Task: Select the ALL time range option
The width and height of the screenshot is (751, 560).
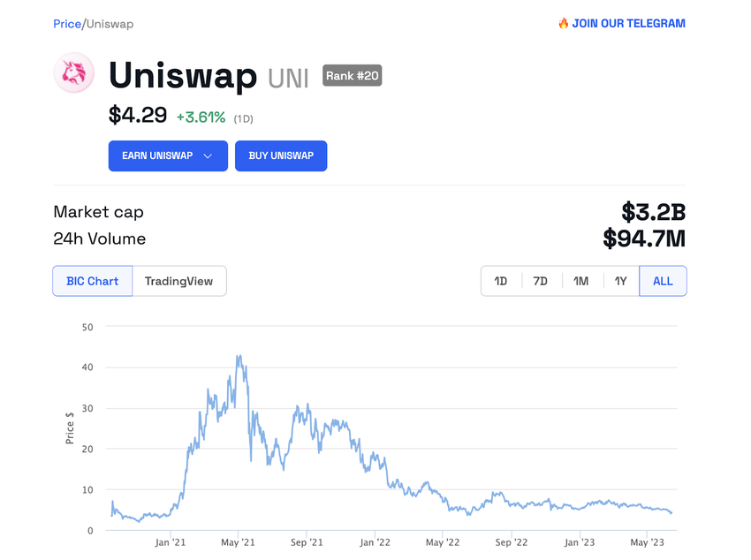Action: 663,281
